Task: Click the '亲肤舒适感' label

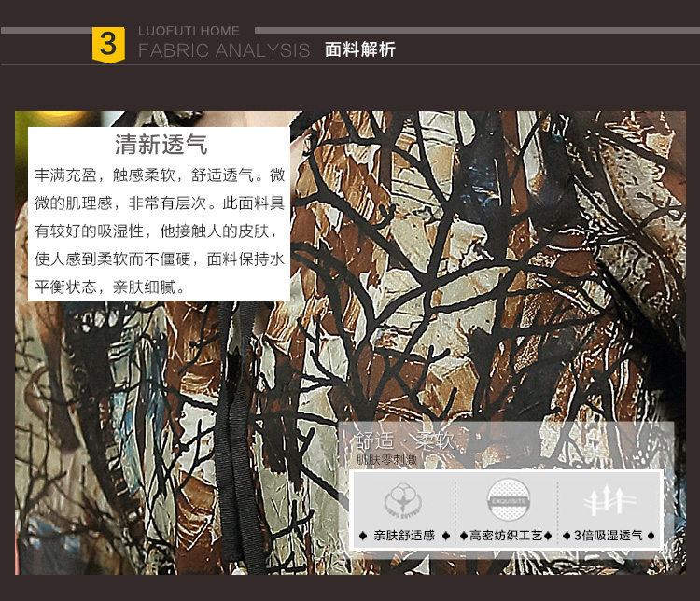Action: point(404,536)
